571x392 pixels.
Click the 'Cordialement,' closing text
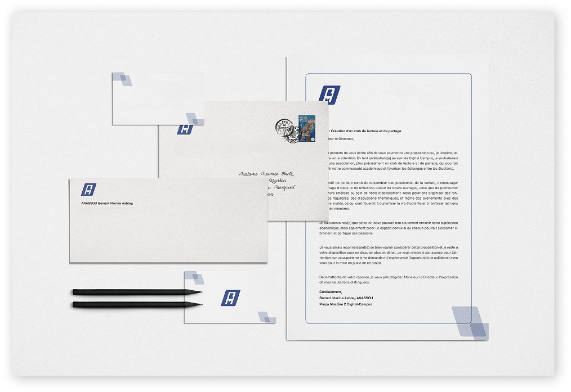[x=331, y=292]
